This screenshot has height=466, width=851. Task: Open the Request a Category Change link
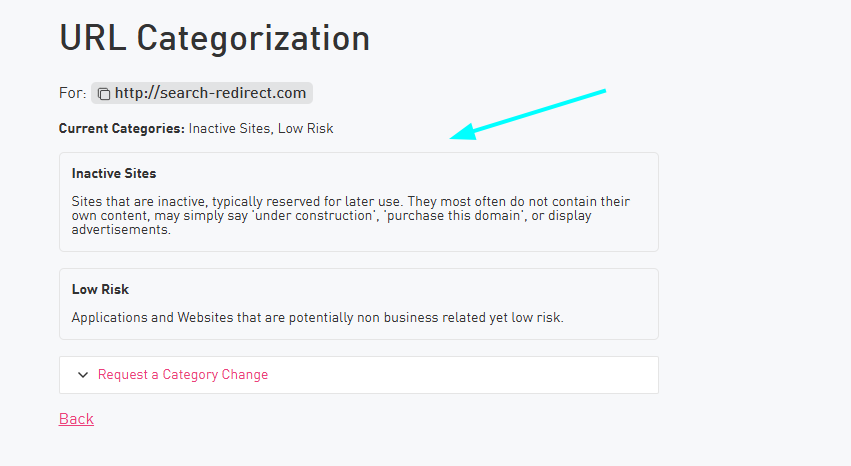(183, 375)
